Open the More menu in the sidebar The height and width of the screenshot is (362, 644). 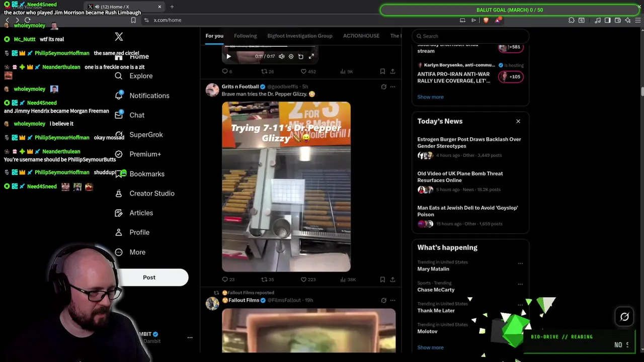(130, 252)
